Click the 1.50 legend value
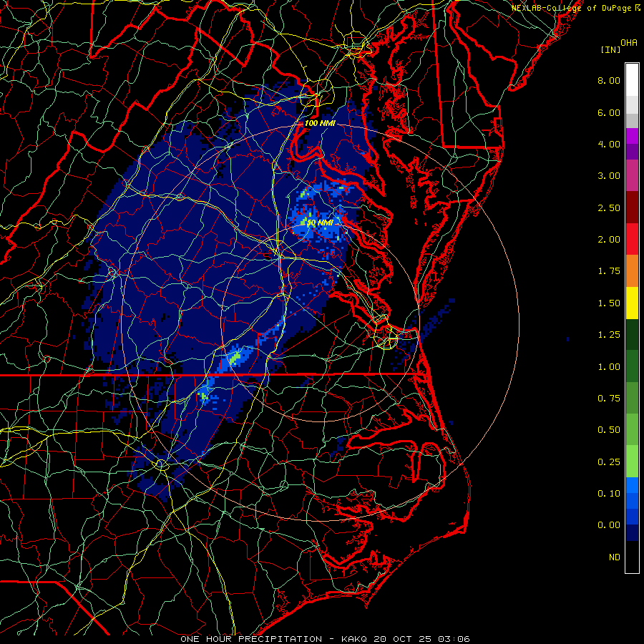 [x=609, y=303]
